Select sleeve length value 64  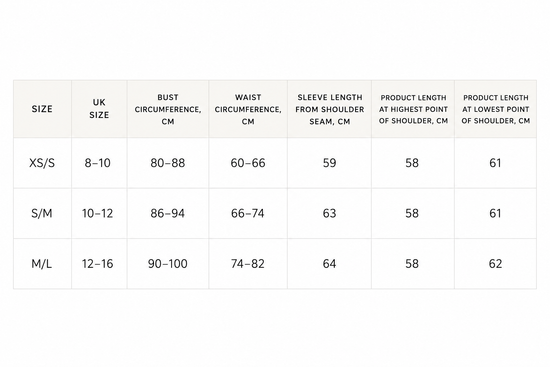point(329,264)
